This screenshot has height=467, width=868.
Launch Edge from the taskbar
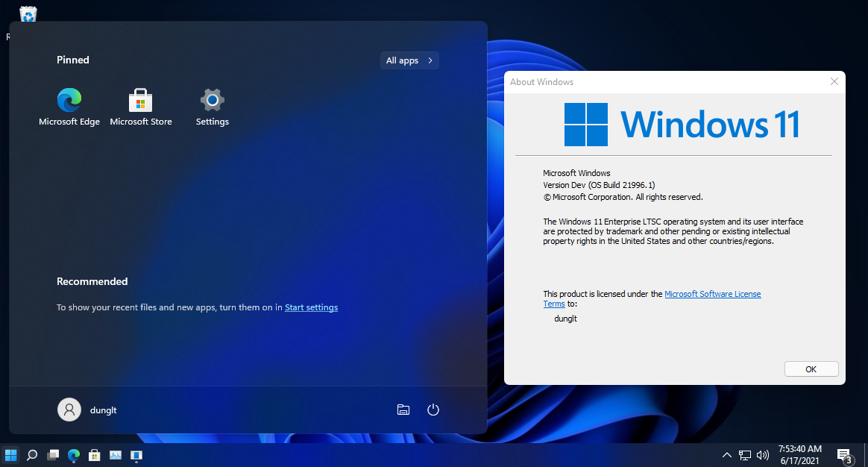point(74,455)
